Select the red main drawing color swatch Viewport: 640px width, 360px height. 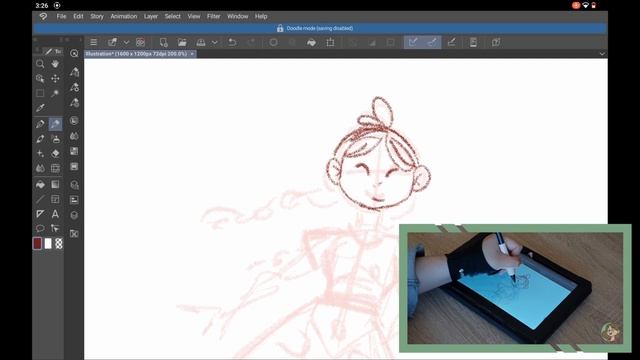[x=37, y=244]
